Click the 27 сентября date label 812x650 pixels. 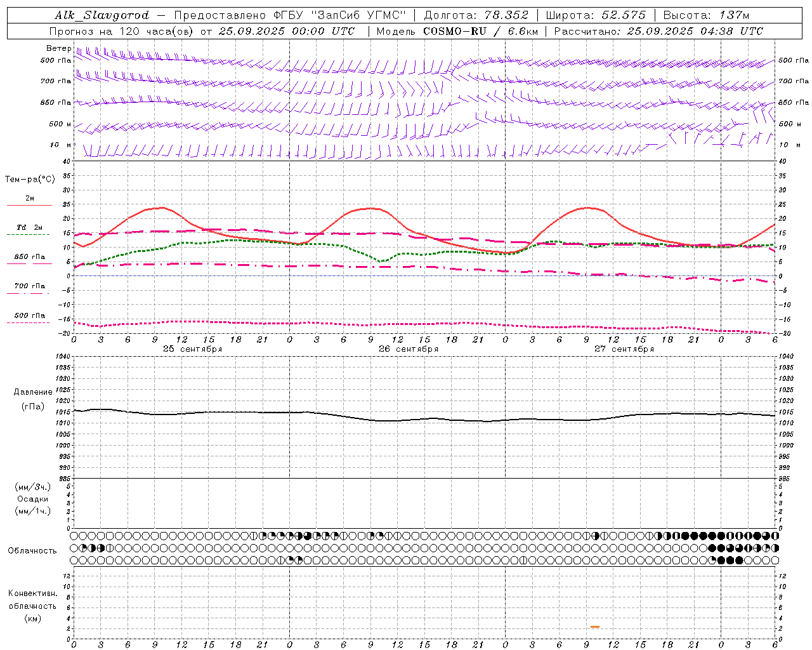(624, 349)
